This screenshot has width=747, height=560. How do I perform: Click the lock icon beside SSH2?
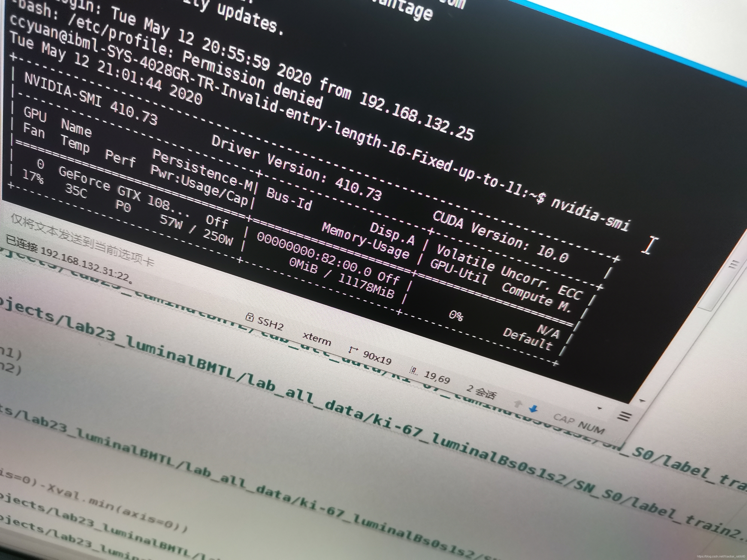click(x=249, y=317)
